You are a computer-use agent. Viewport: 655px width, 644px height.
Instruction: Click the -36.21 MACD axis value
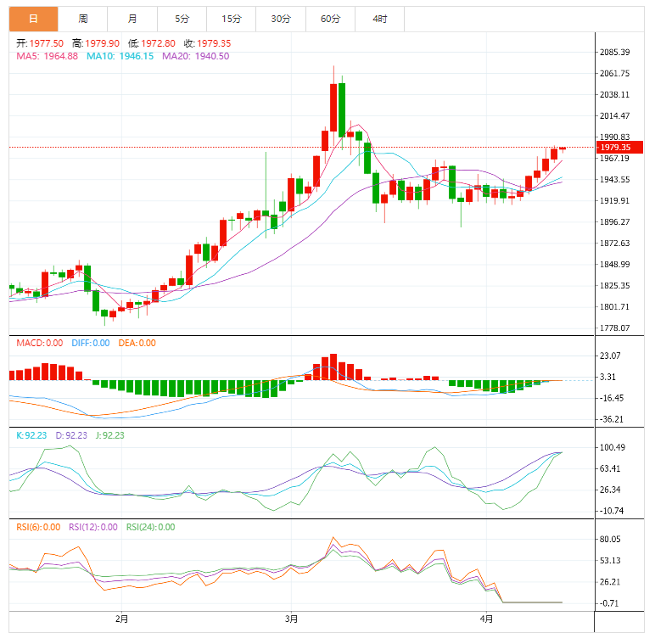(x=612, y=419)
